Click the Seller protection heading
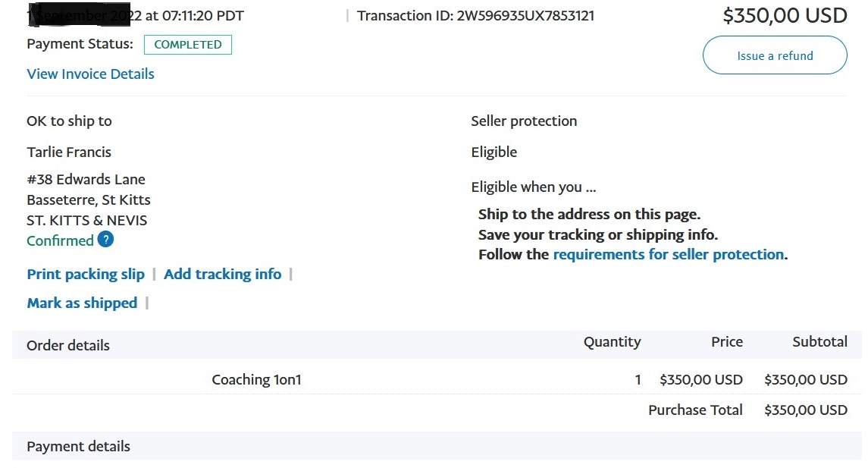868x468 pixels. (524, 121)
